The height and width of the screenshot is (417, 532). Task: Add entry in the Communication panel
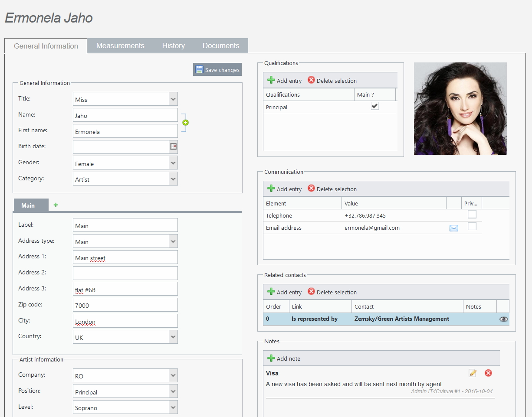tap(285, 189)
